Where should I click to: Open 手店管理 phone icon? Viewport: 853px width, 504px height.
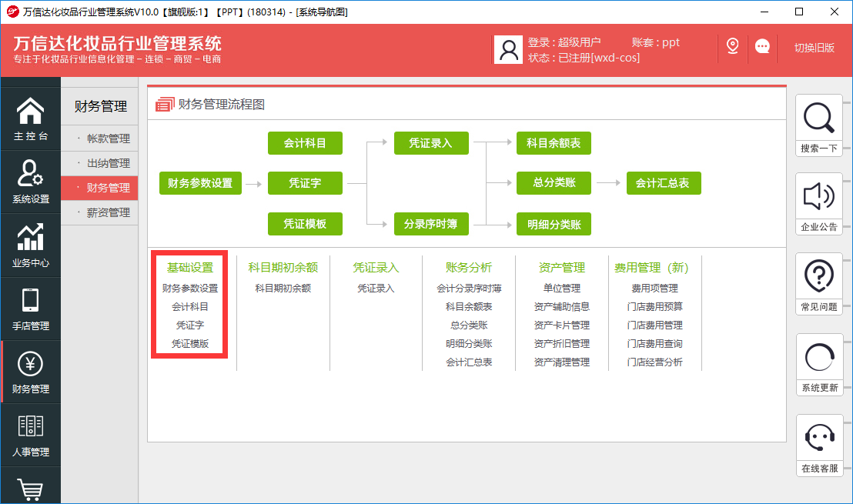[x=31, y=300]
